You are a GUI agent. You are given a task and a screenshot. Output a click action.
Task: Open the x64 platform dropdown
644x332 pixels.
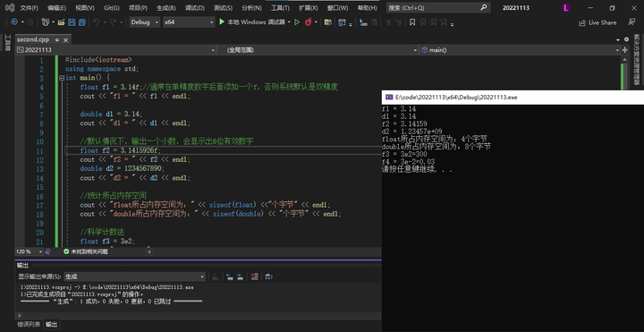point(189,22)
